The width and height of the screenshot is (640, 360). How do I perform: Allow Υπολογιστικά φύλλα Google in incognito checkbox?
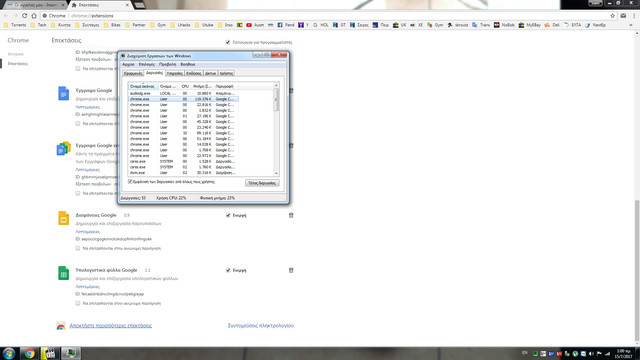pyautogui.click(x=78, y=303)
